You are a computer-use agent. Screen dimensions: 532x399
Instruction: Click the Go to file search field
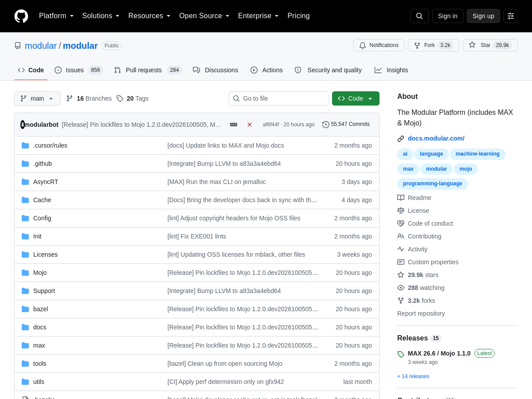(278, 98)
